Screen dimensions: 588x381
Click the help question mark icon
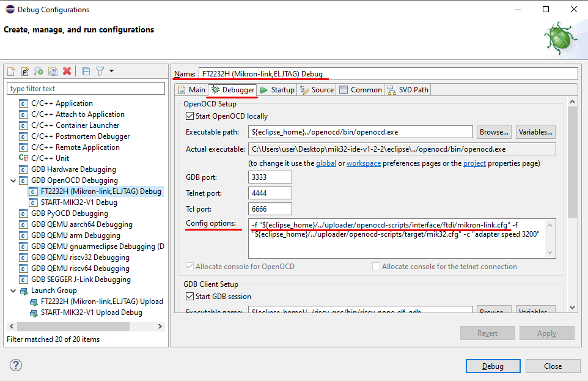click(x=15, y=365)
